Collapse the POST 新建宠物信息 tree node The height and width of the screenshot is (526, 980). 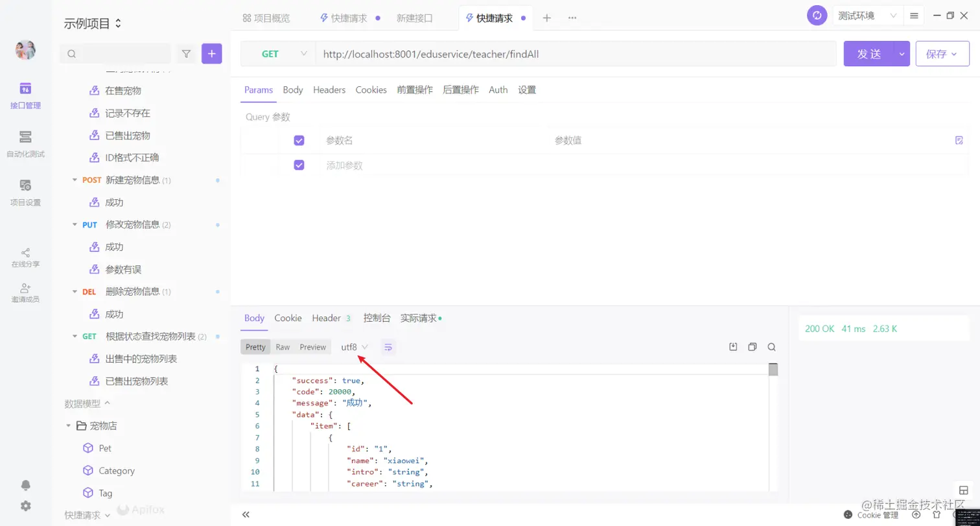(75, 180)
